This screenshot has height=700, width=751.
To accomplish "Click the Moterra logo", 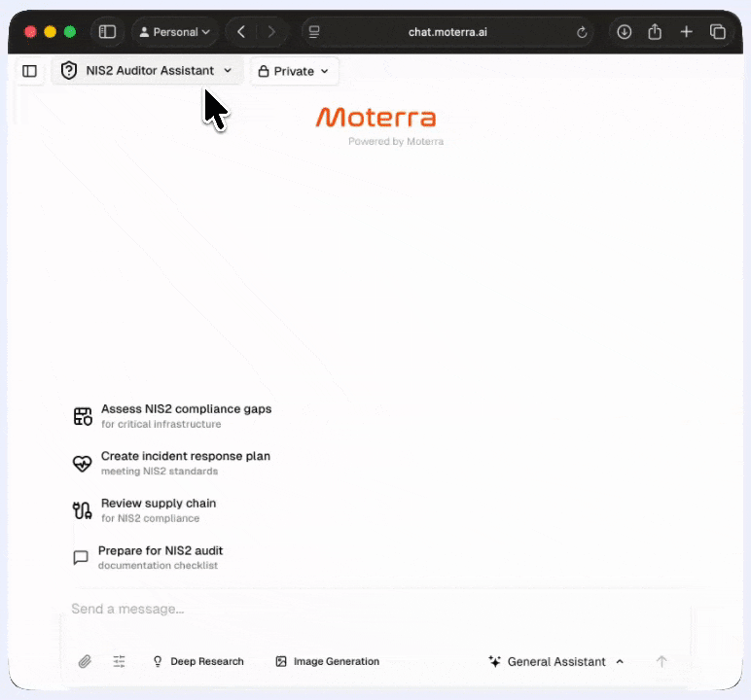I will point(375,118).
